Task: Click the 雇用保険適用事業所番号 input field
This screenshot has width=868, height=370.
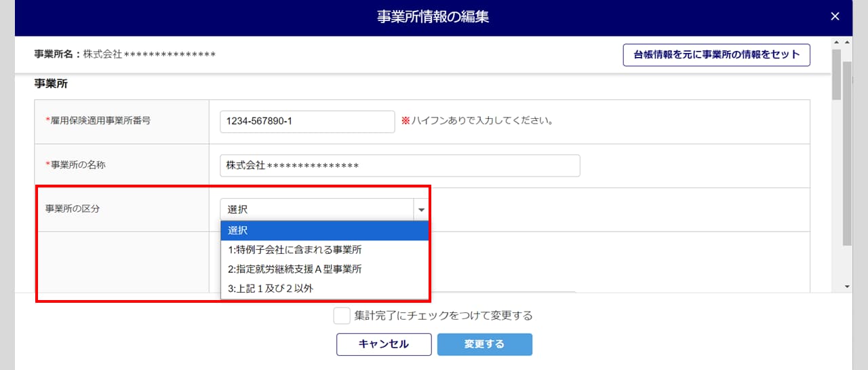Action: click(x=307, y=122)
